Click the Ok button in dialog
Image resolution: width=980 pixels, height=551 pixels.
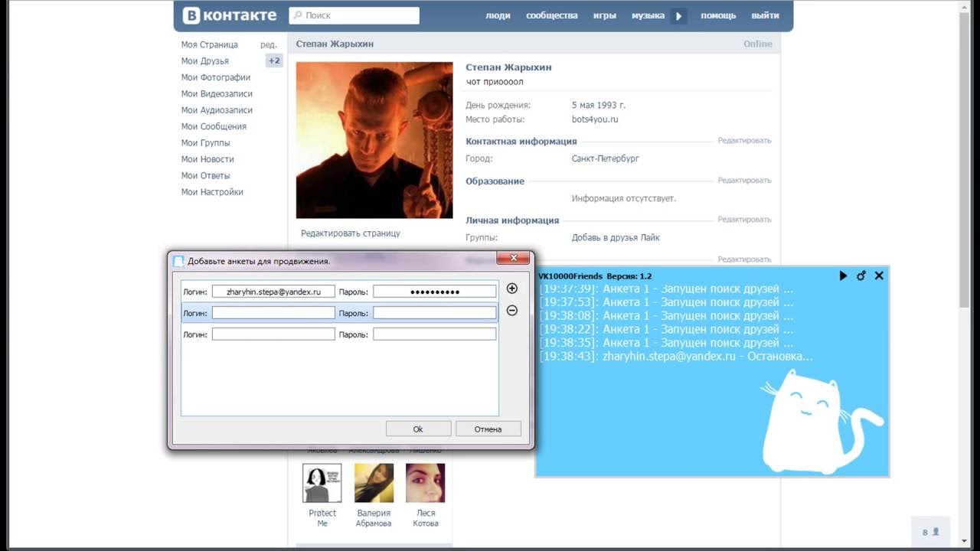tap(418, 429)
